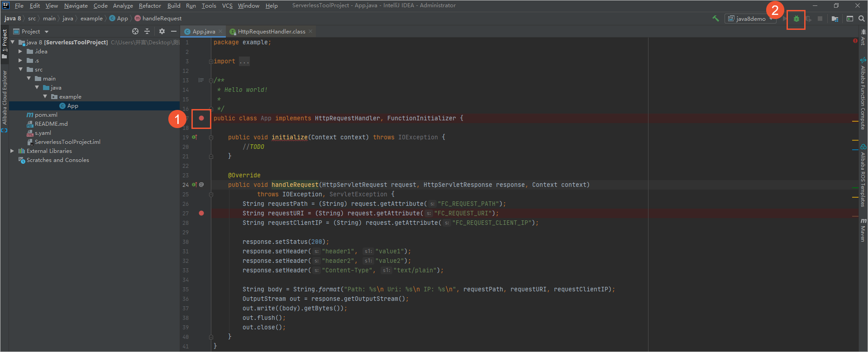Screen dimensions: 868x352
Task: Open the Navigate menu
Action: (76, 5)
